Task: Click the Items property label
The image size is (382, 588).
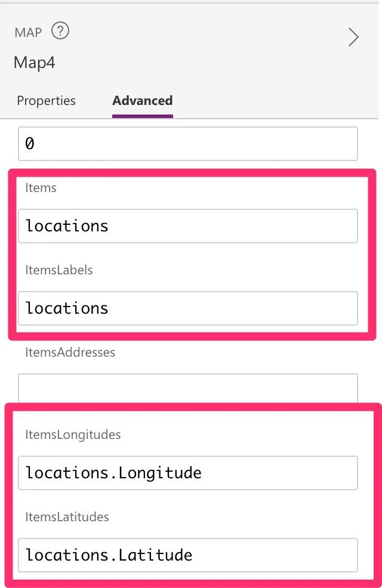Action: (x=41, y=188)
